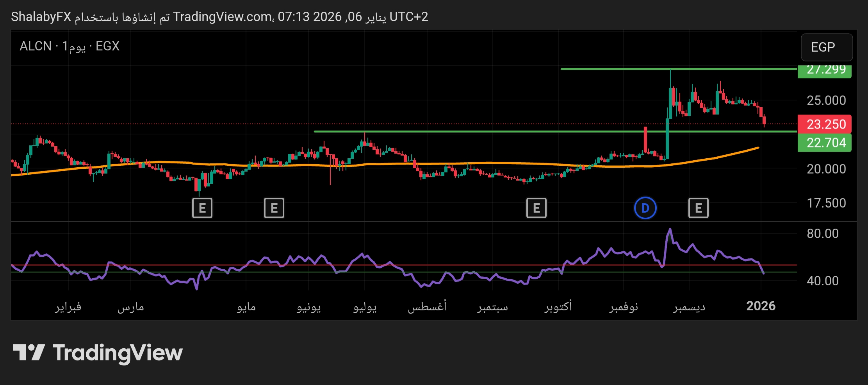Click the 2026 label on time axis
Screen dimensions: 868x385
761,306
